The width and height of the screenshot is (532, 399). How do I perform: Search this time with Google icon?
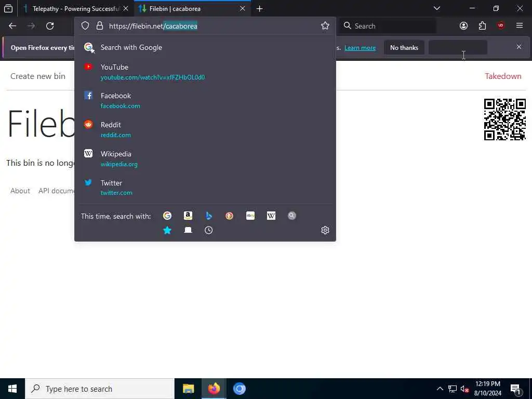click(167, 216)
